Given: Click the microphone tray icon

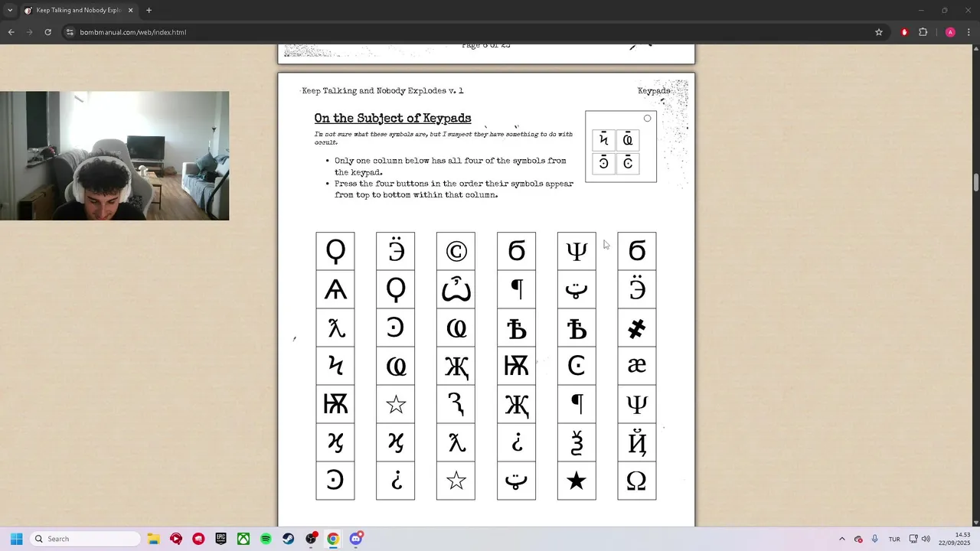Looking at the screenshot, I should (x=875, y=539).
